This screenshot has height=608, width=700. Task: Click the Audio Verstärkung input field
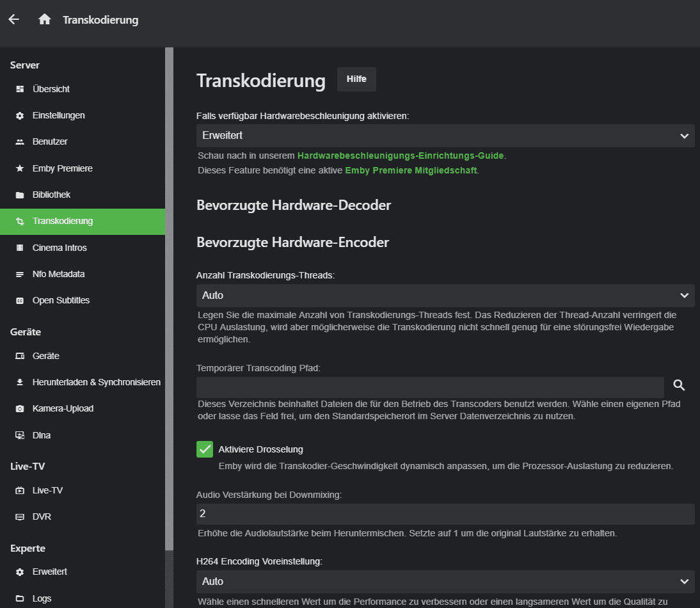coord(445,514)
